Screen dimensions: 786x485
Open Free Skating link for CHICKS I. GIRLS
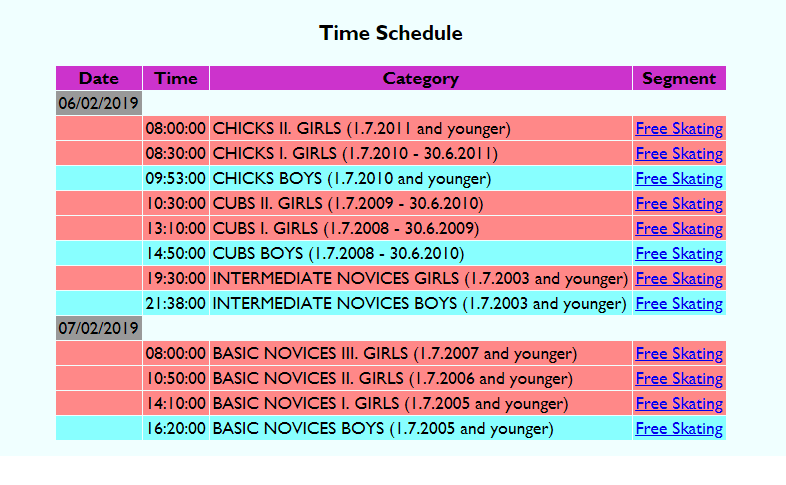coord(679,154)
